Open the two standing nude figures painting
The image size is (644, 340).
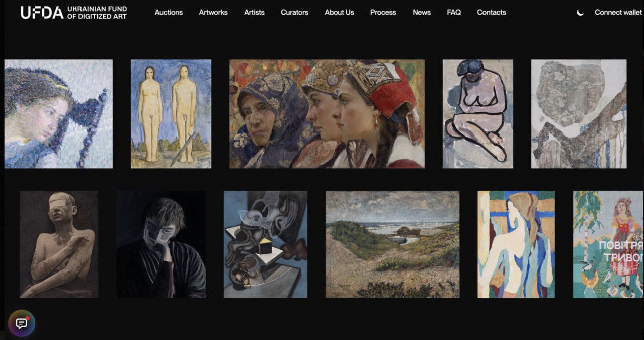point(171,114)
